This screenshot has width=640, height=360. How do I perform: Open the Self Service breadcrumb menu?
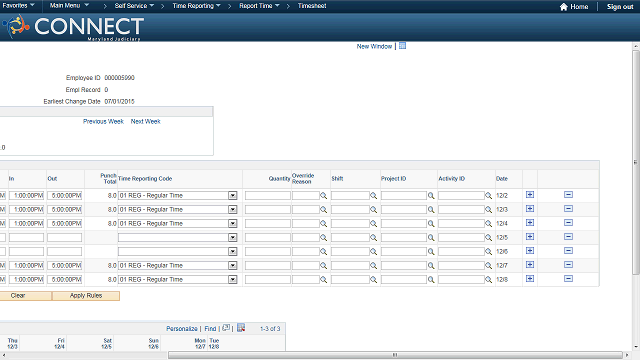134,6
